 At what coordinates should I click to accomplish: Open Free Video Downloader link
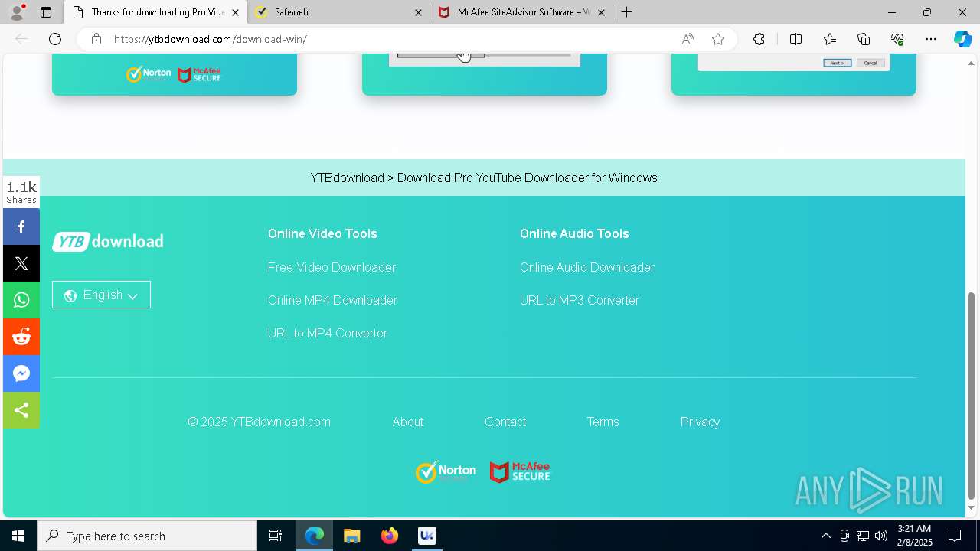point(332,267)
